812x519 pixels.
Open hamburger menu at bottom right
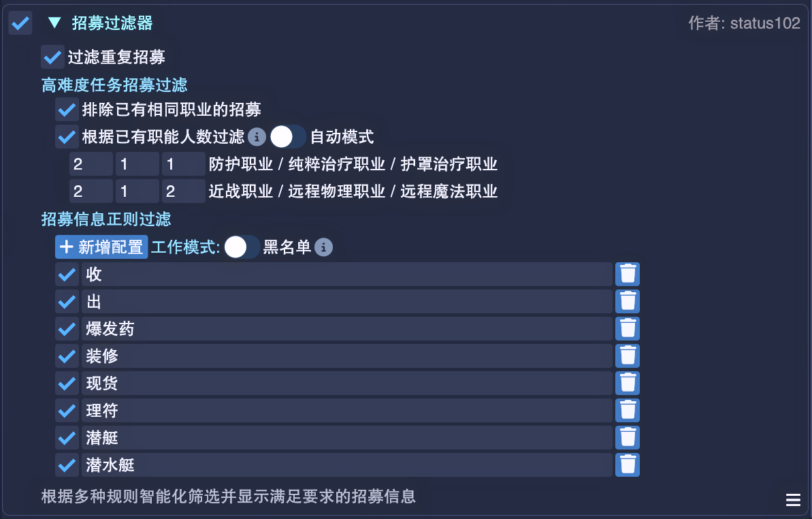click(793, 501)
